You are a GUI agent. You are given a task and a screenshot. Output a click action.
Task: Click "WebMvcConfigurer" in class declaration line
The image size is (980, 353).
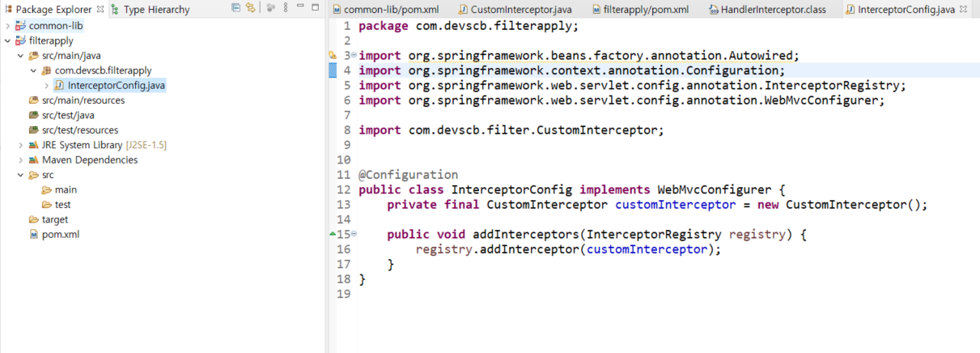click(x=715, y=189)
